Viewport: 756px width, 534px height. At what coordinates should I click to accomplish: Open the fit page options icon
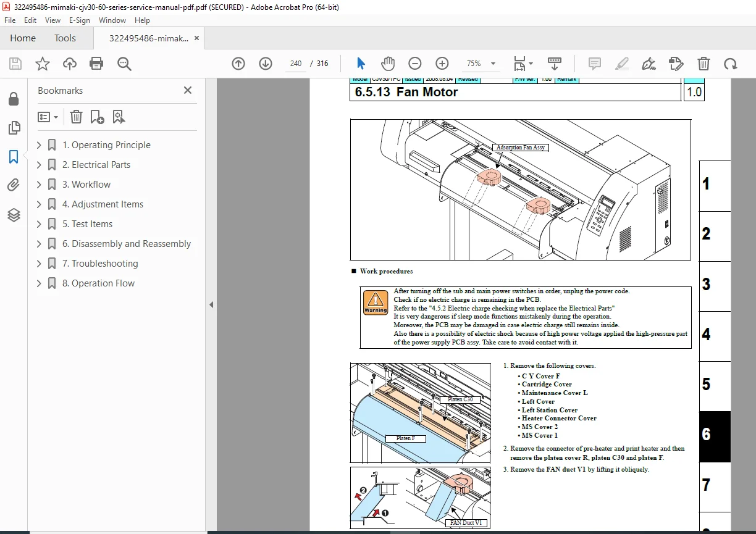(x=523, y=64)
